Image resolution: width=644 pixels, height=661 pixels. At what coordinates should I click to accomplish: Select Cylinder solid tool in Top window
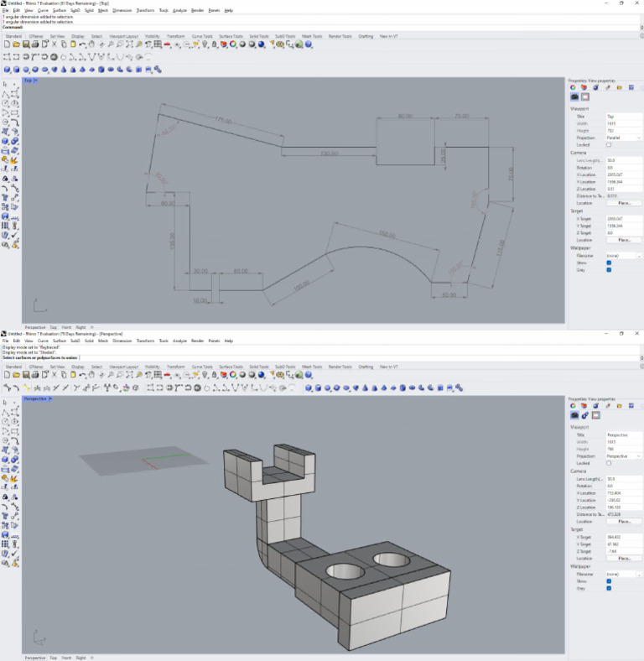click(x=16, y=70)
